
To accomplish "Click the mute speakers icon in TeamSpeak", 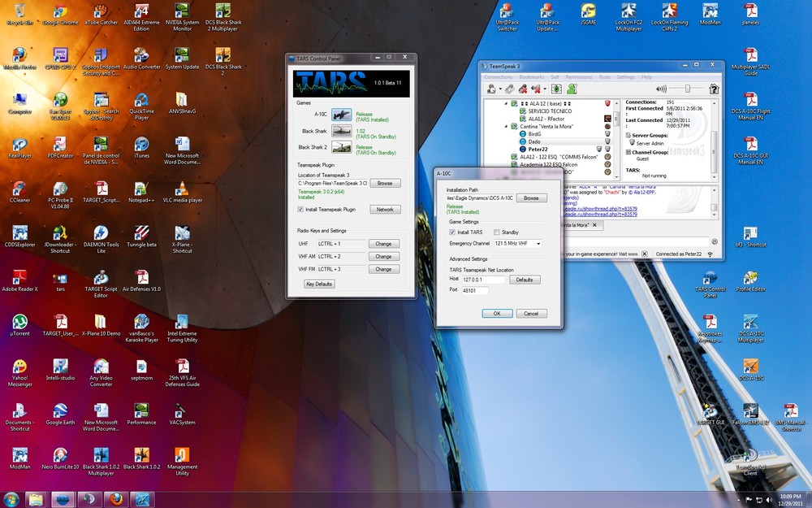I will [537, 89].
